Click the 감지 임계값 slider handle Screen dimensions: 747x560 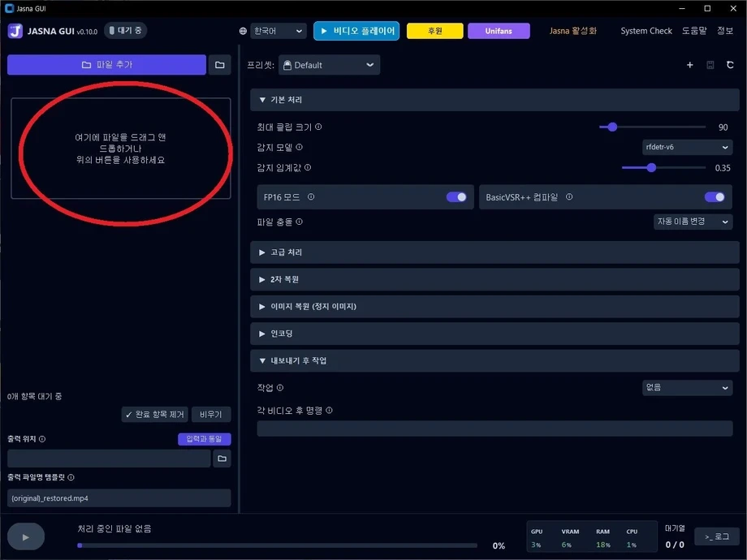click(x=651, y=168)
